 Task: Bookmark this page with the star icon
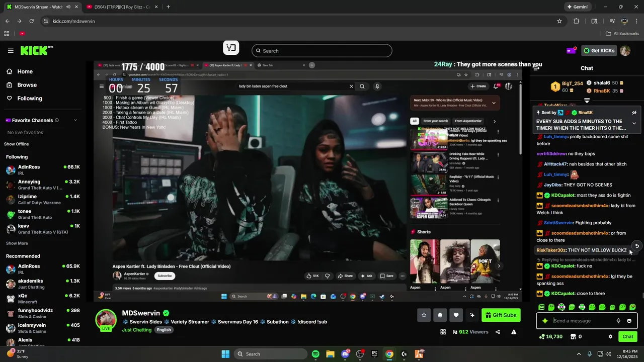[559, 21]
